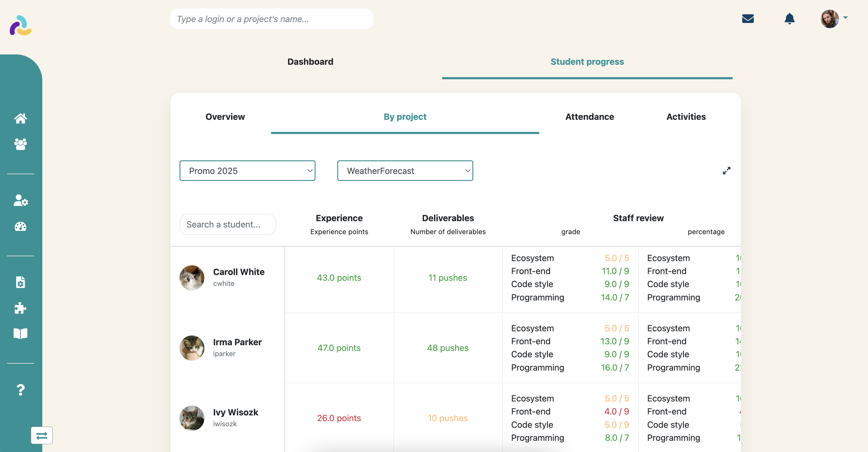The height and width of the screenshot is (452, 868).
Task: Select the Activities sub-tab
Action: click(x=686, y=117)
